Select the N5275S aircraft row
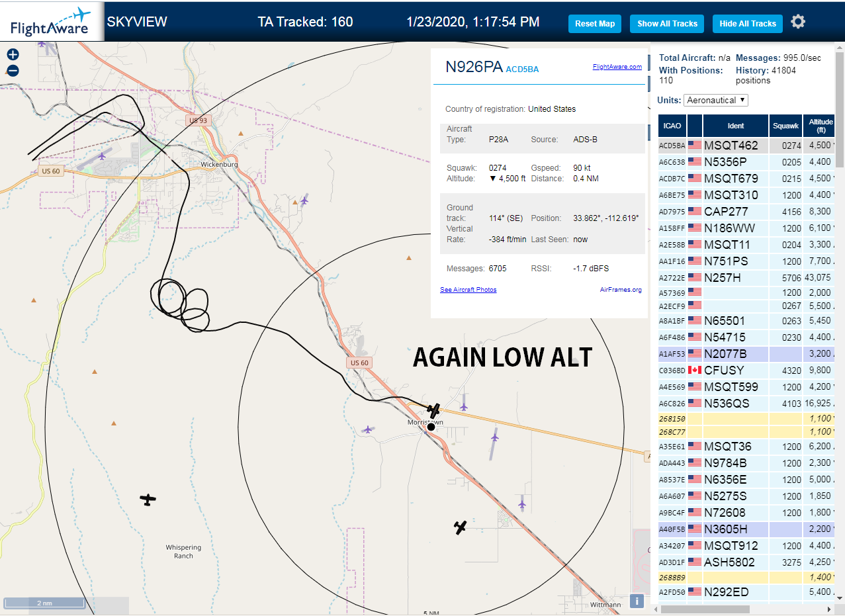 (746, 496)
